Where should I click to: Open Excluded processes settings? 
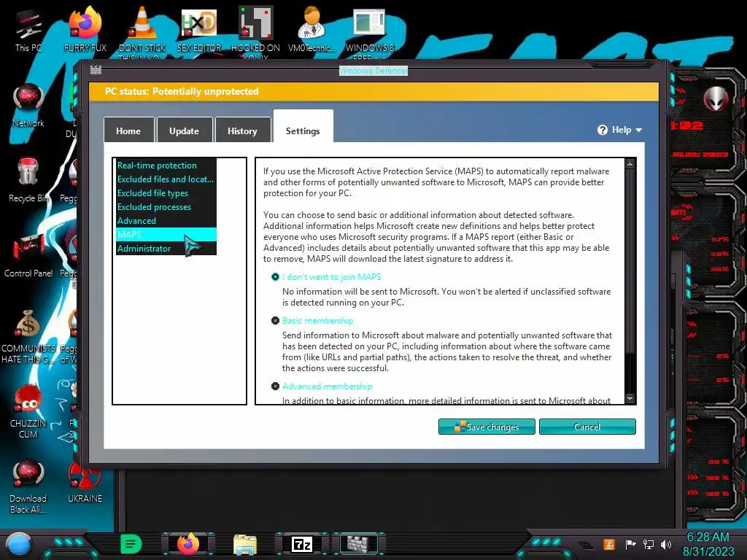166,206
